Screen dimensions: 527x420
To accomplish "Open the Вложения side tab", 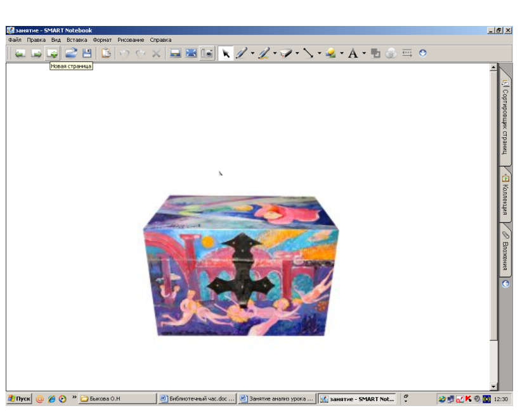I will pyautogui.click(x=505, y=250).
